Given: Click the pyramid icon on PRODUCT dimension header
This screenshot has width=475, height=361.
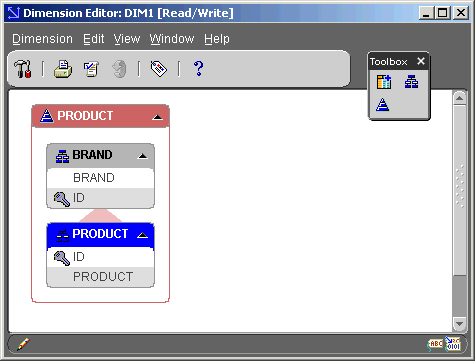Looking at the screenshot, I should pos(47,116).
